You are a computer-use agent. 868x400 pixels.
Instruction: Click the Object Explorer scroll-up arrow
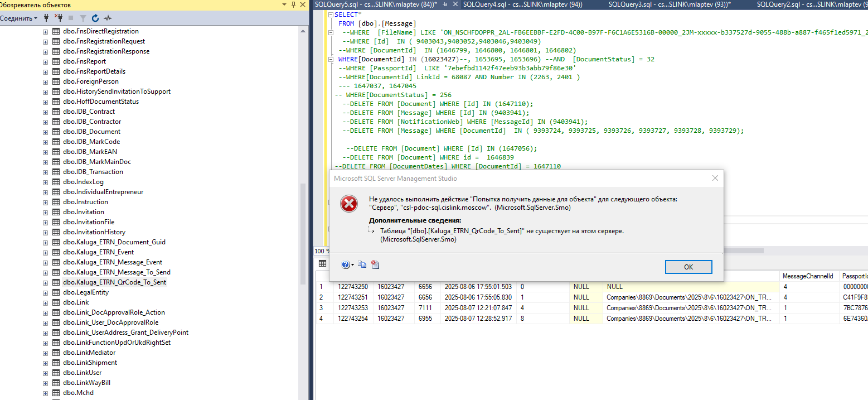pos(303,31)
